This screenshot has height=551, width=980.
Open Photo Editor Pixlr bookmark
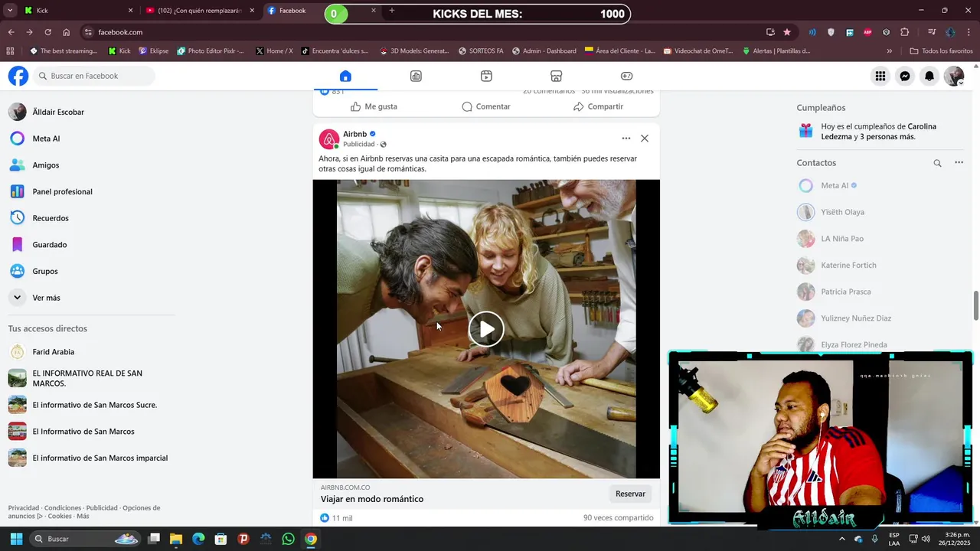coord(211,51)
